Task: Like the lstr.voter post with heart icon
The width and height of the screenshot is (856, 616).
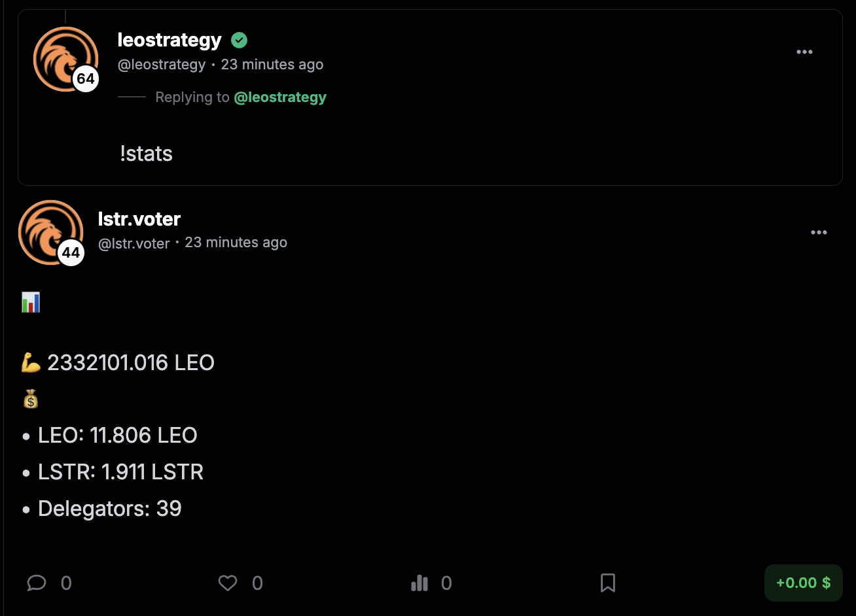Action: [x=228, y=583]
